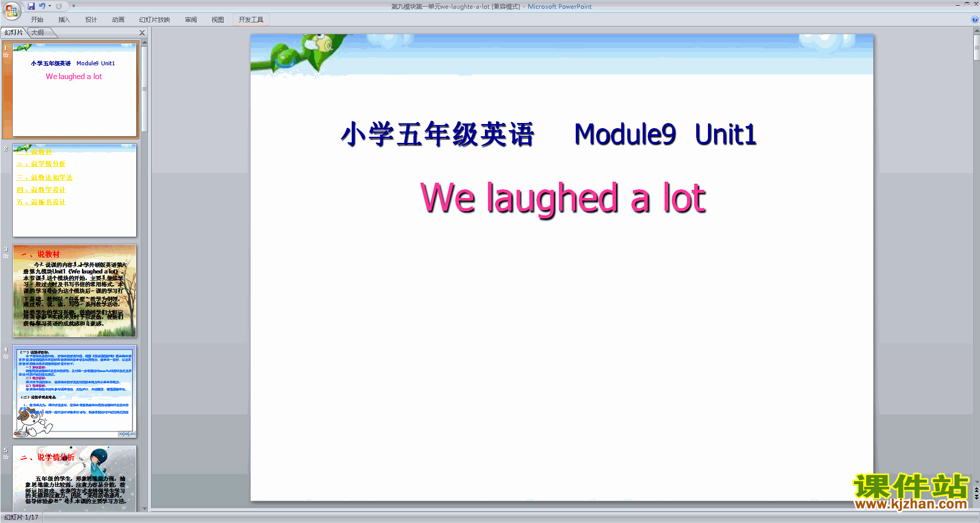Select the 开发工具 ribbon tab
This screenshot has height=523, width=980.
click(251, 20)
